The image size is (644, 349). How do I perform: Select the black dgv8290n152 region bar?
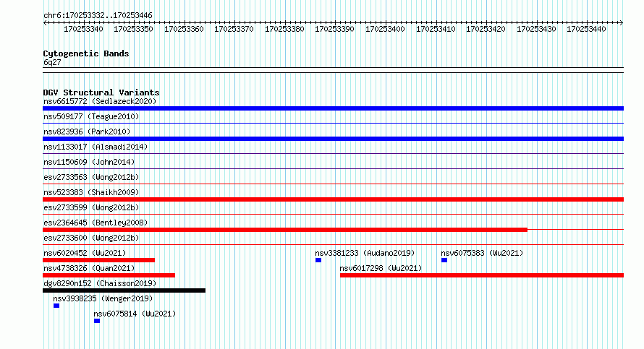(124, 290)
